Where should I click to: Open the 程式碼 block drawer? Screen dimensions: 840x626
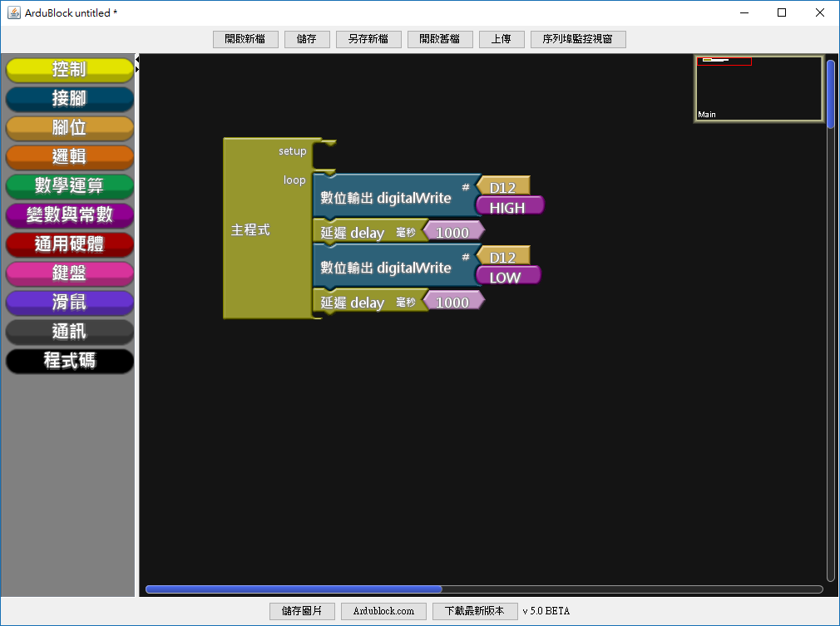tap(70, 361)
